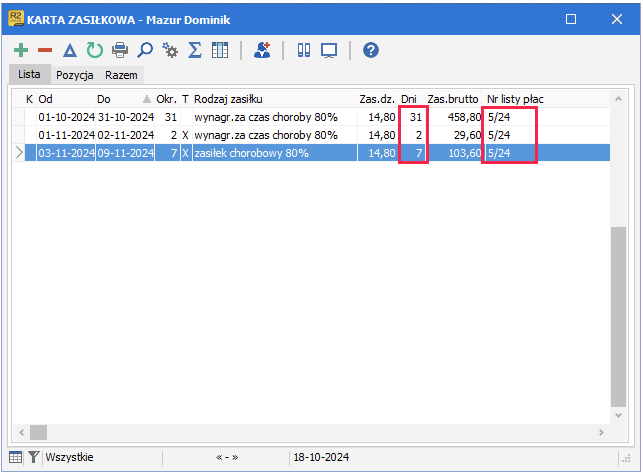
Task: Maximize the Karta Zasiłkowa window
Action: [x=571, y=19]
